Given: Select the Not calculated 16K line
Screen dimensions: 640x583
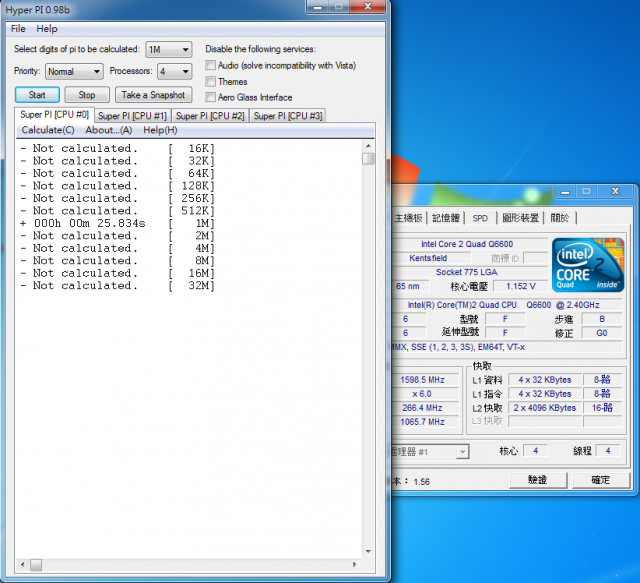Looking at the screenshot, I should (118, 148).
